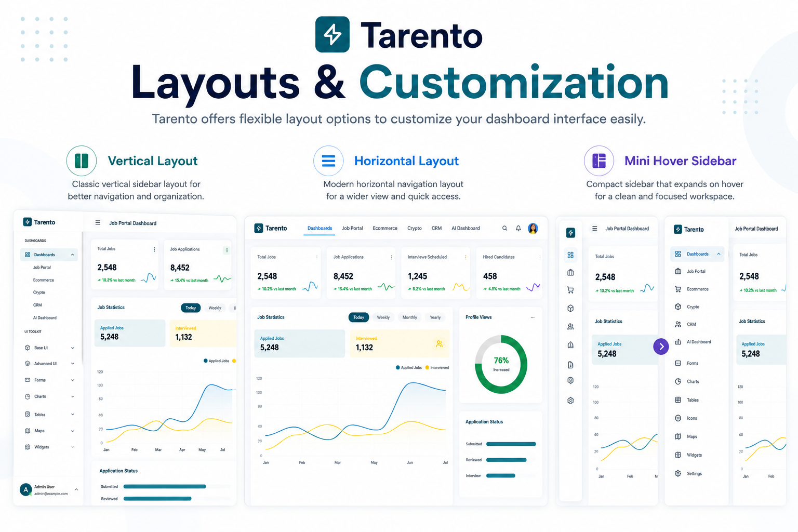Select Yearly filter in Job Statistics
Image resolution: width=798 pixels, height=532 pixels.
pyautogui.click(x=435, y=317)
